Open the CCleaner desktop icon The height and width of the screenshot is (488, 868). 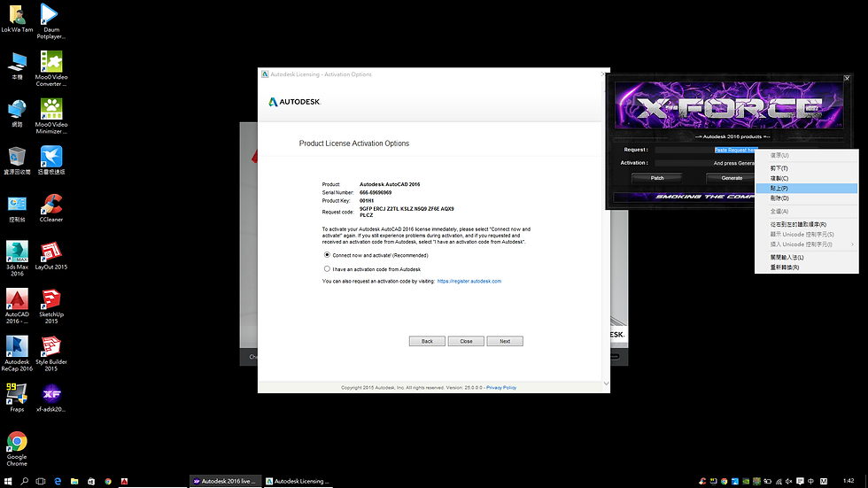51,209
